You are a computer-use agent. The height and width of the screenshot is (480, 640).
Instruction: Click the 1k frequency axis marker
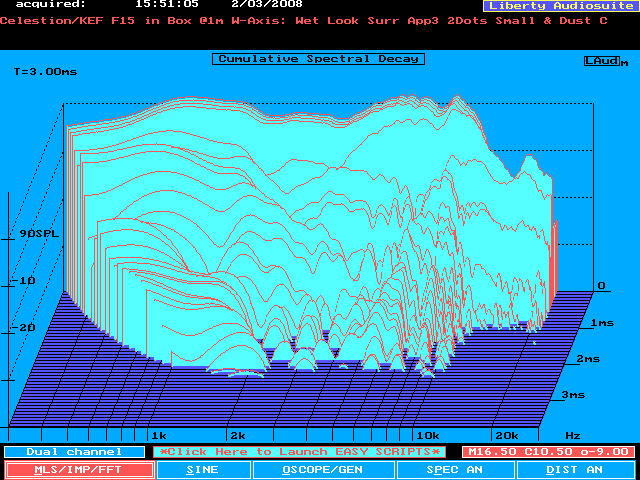157,436
